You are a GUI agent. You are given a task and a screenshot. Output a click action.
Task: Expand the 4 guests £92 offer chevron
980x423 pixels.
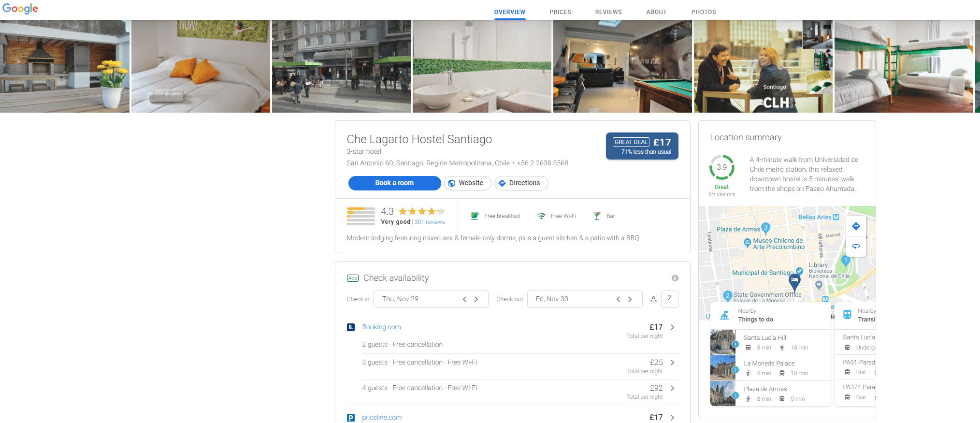(x=672, y=388)
